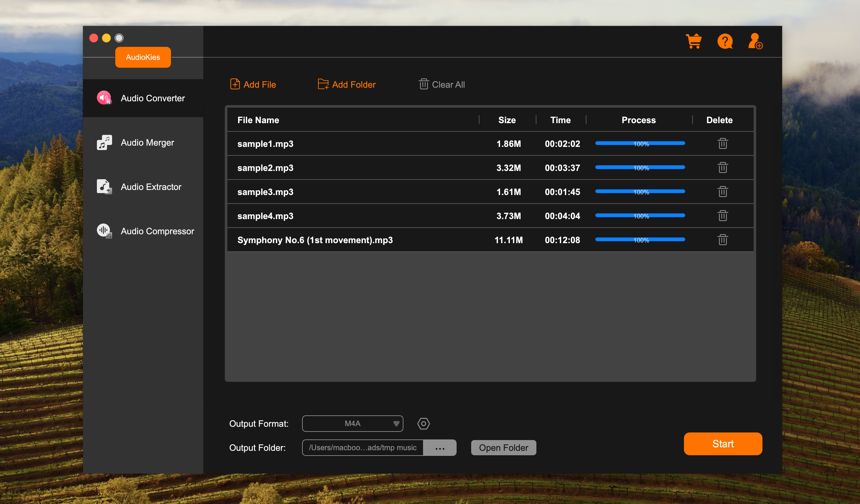This screenshot has height=504, width=860.
Task: Open the Audio Merger tool
Action: (x=147, y=142)
